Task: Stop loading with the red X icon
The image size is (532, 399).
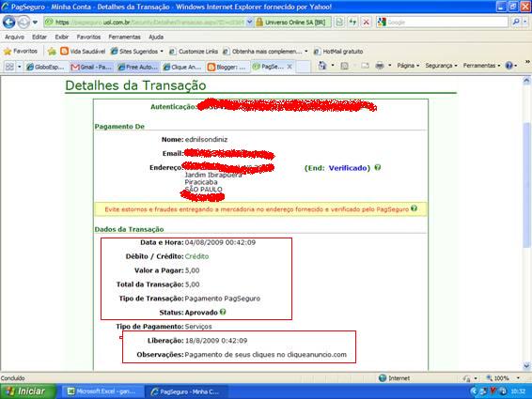Action: coord(366,23)
